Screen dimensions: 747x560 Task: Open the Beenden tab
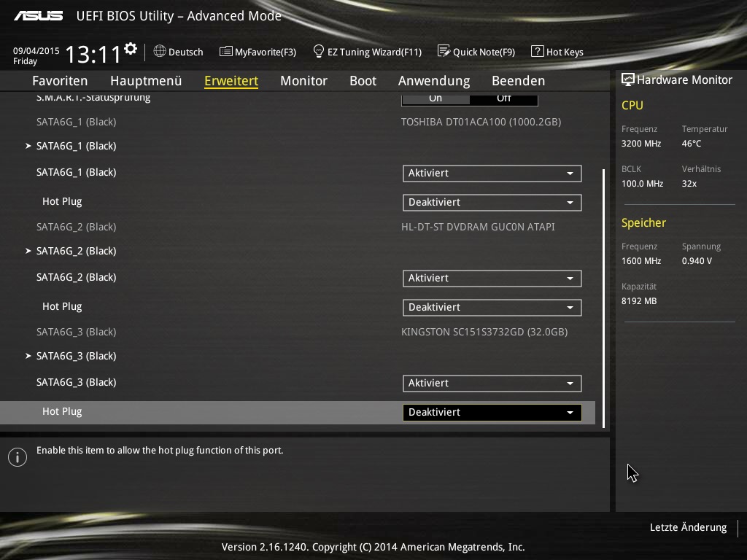[519, 80]
